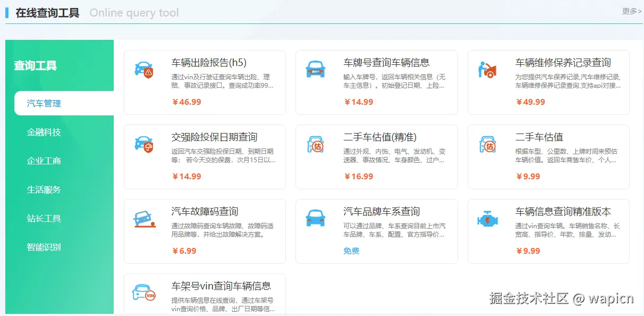Click the 汽车品牌车系查询 blue car icon

[316, 218]
